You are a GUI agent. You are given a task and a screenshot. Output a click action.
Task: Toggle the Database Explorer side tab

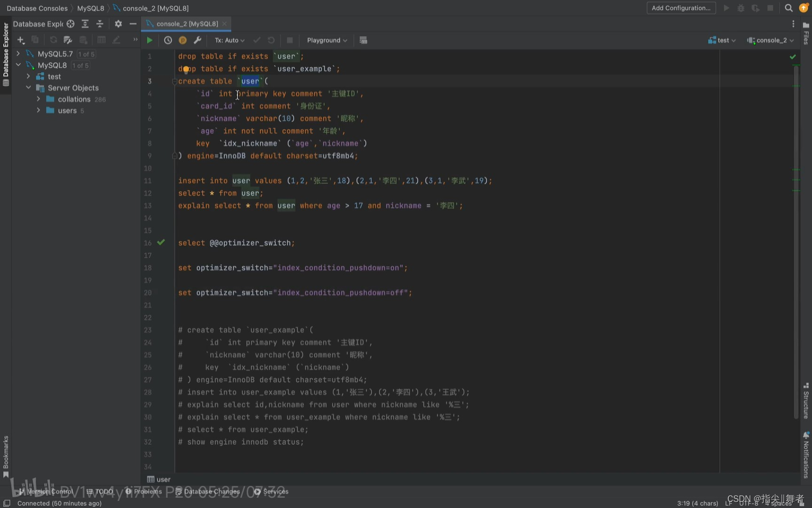pos(6,55)
